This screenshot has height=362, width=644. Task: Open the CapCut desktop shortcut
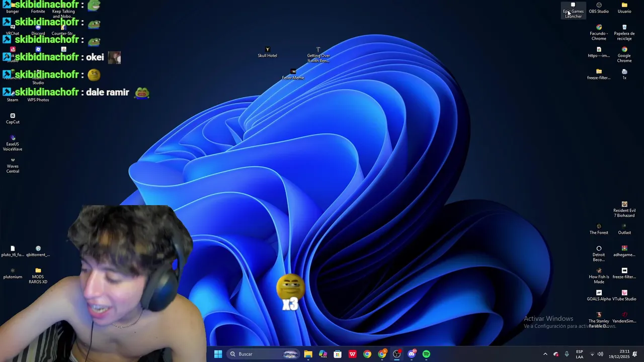pyautogui.click(x=13, y=119)
